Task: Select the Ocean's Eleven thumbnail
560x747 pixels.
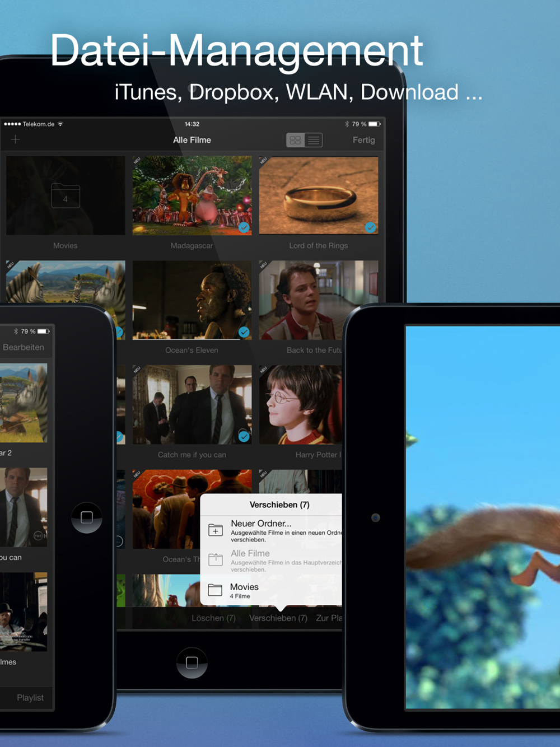Action: pyautogui.click(x=192, y=300)
